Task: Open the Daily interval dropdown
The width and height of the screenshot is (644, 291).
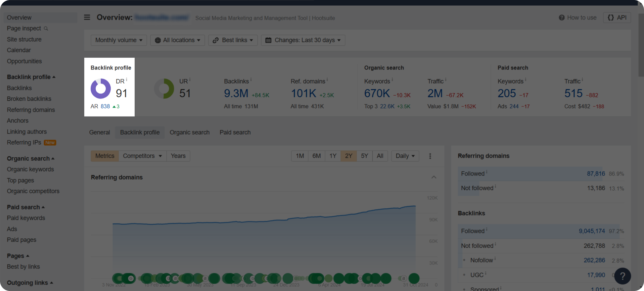Action: click(405, 156)
